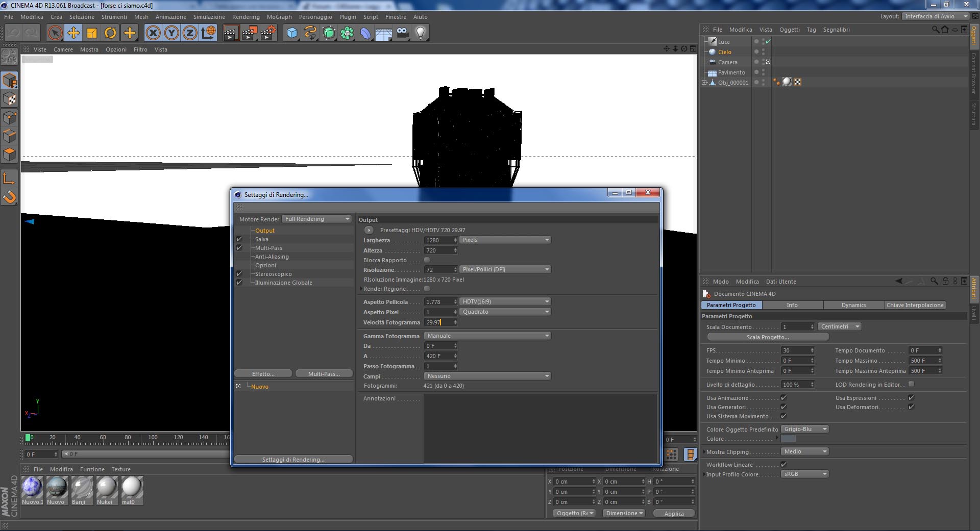980x531 pixels.
Task: Click the Effetto... button
Action: tap(263, 374)
